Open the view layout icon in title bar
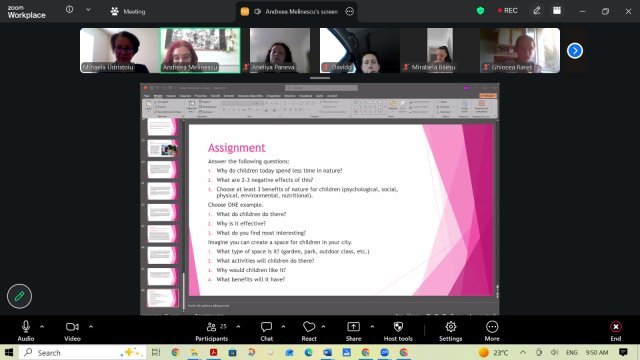 point(557,11)
